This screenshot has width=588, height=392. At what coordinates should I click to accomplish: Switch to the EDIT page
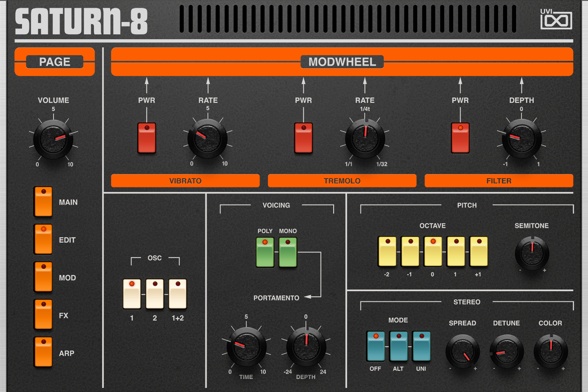click(x=43, y=240)
